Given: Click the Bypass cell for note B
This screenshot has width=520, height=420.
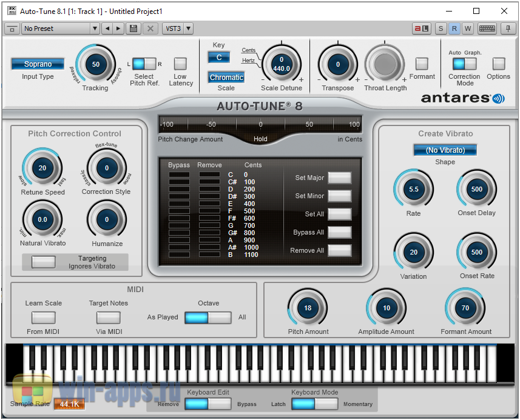Looking at the screenshot, I should (179, 255).
